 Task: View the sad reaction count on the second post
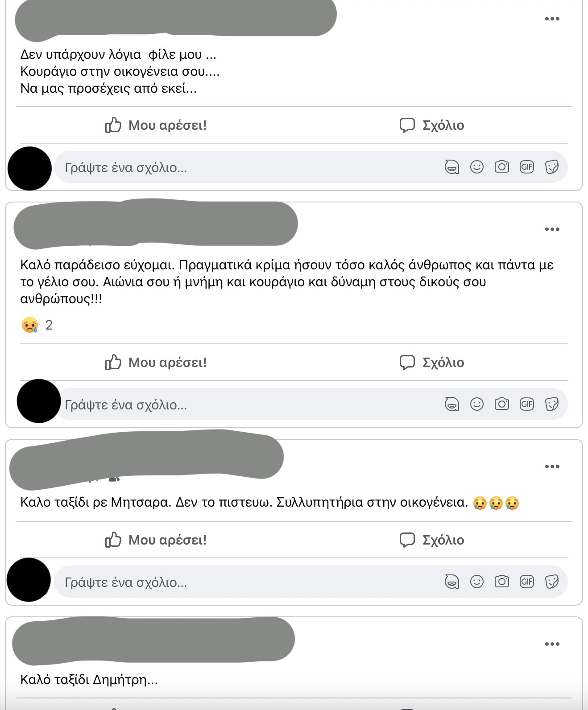(37, 325)
